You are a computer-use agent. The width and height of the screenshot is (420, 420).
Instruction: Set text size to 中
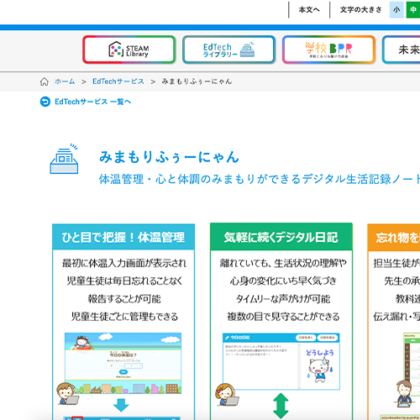413,10
